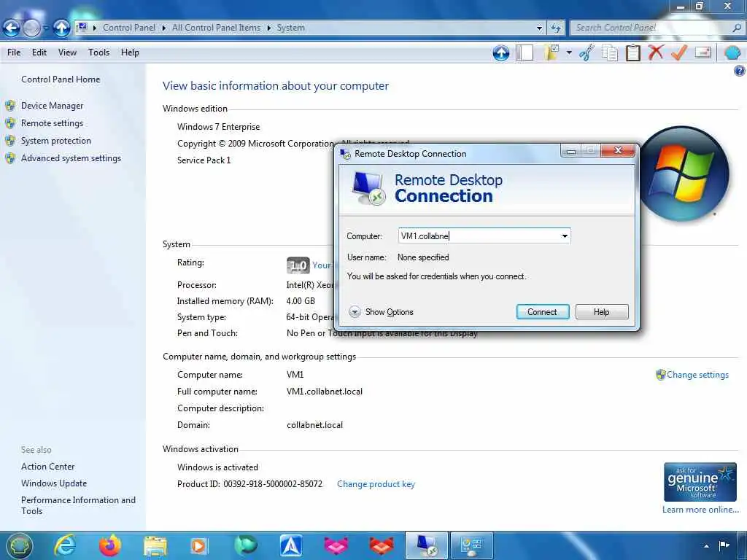The image size is (747, 560).
Task: Click All Control Panel Items breadcrumb
Action: pyautogui.click(x=216, y=28)
